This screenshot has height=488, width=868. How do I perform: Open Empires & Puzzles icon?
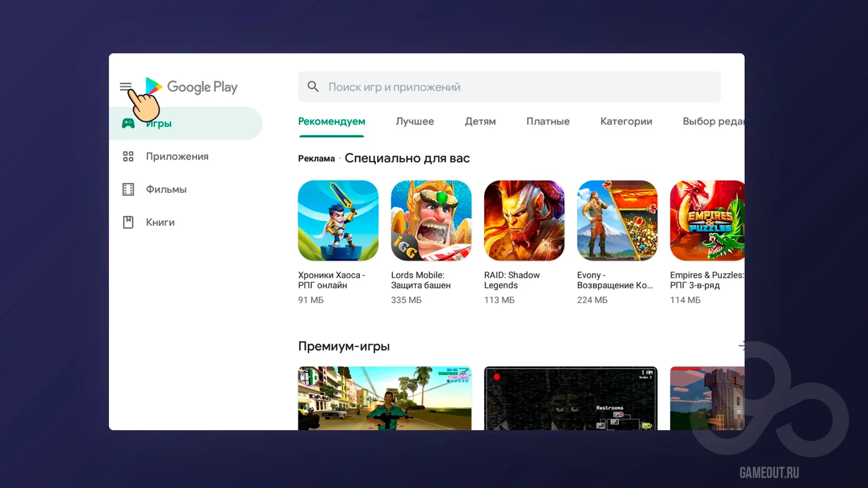click(707, 221)
